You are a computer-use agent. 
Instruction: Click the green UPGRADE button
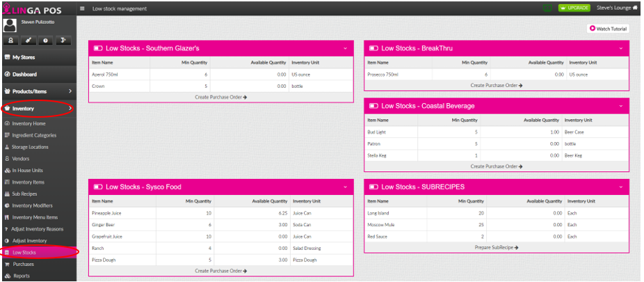click(x=574, y=8)
